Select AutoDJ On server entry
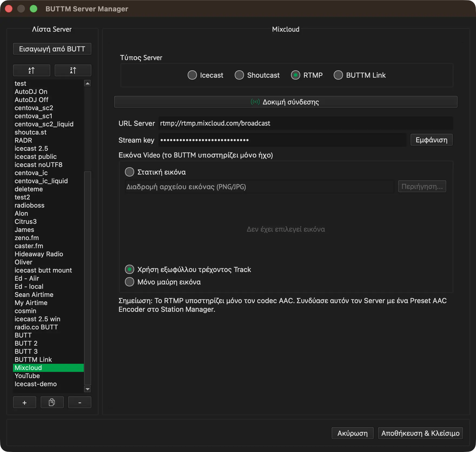The image size is (476, 452). point(48,92)
